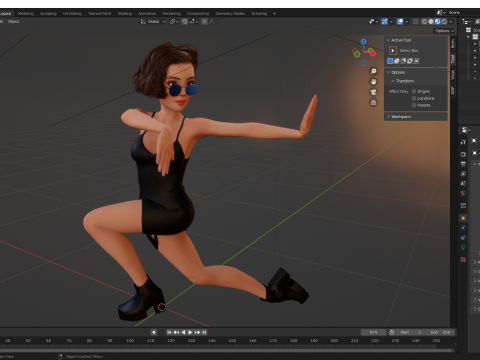Open the Global transform orientation dropdown
Screen dimensions: 480x360
[153, 22]
